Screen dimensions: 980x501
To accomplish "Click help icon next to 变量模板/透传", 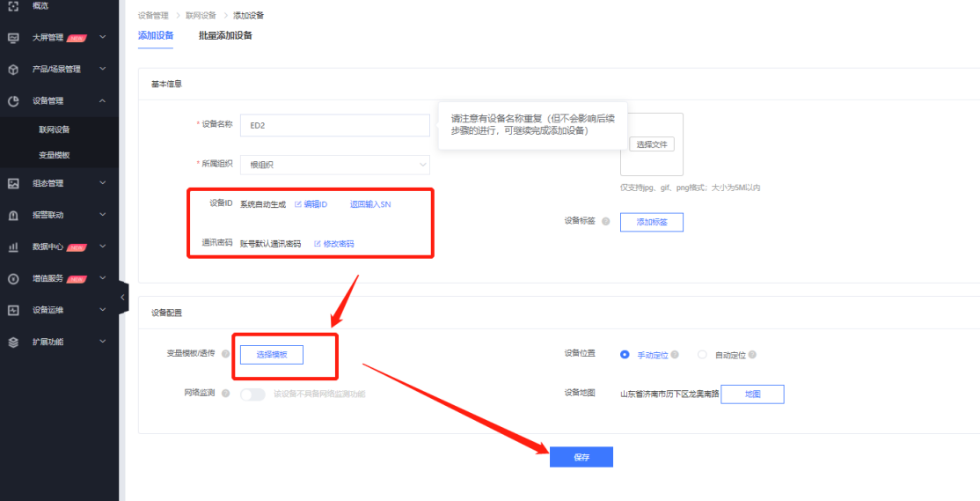I will point(226,355).
